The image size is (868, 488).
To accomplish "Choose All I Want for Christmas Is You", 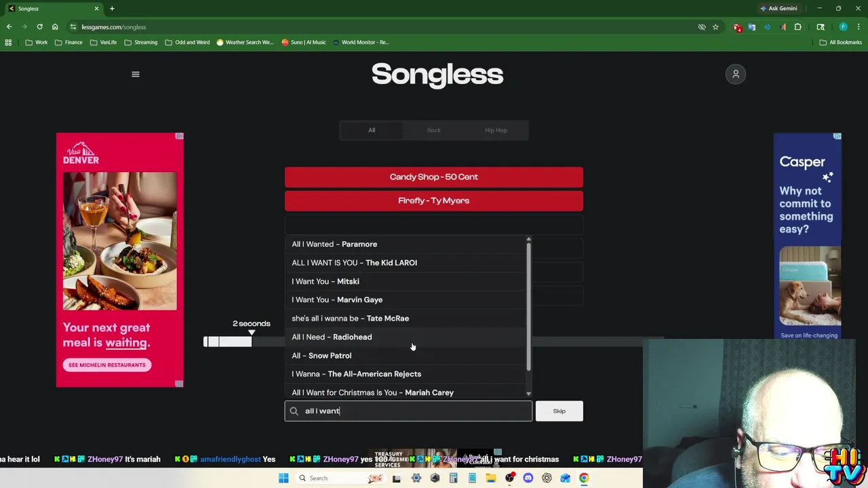I will tap(406, 392).
